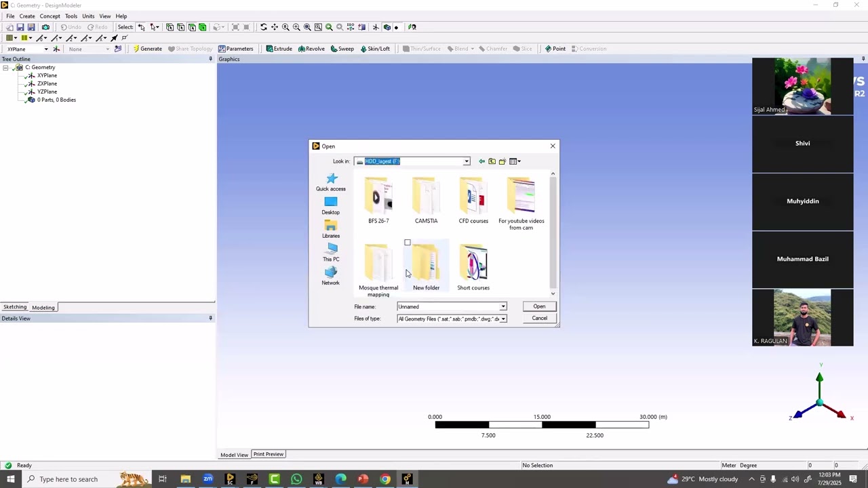The image size is (868, 488).
Task: Click the New Sketch icon beside sketch dropdown
Action: [118, 49]
